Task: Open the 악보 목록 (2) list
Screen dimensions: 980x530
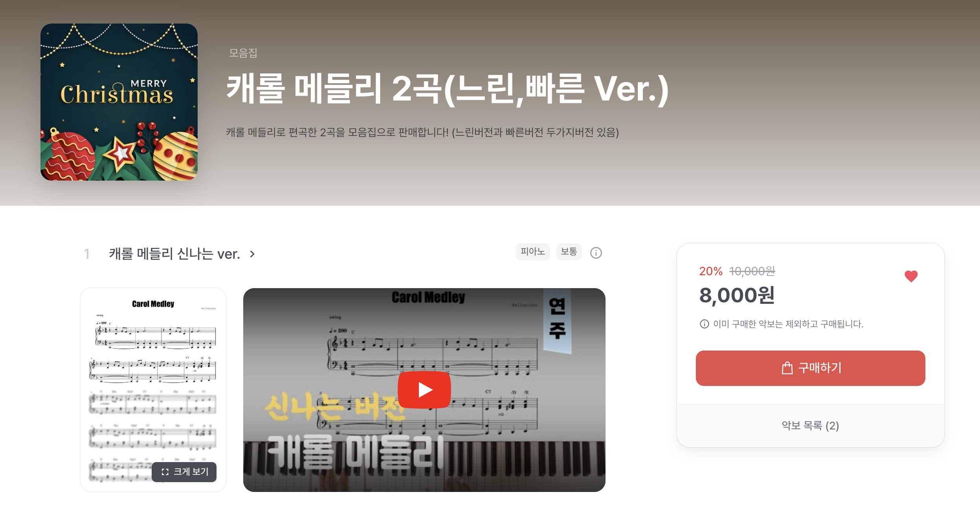Action: tap(810, 426)
